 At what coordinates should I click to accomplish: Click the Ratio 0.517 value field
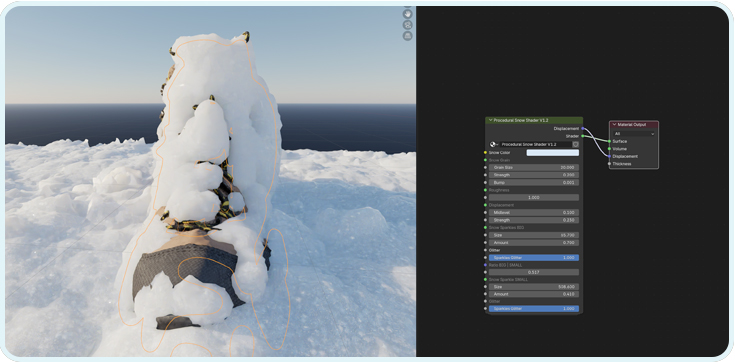[x=533, y=272]
